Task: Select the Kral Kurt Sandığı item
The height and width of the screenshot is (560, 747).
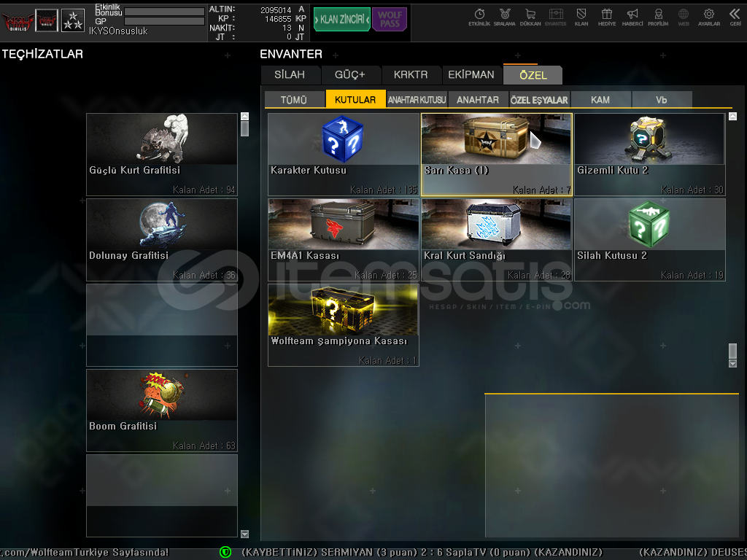Action: pyautogui.click(x=496, y=239)
